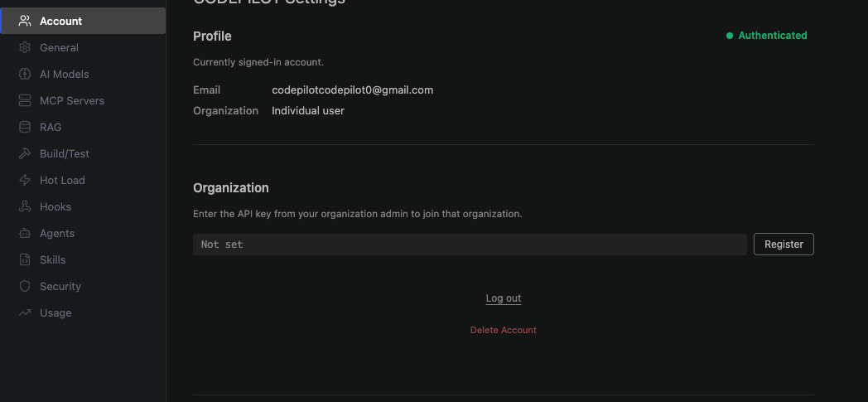Open the Account settings section
Image resolution: width=868 pixels, height=402 pixels.
pyautogui.click(x=83, y=21)
